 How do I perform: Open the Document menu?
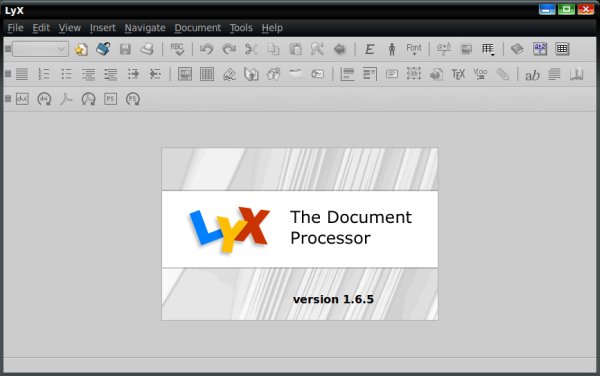[197, 28]
